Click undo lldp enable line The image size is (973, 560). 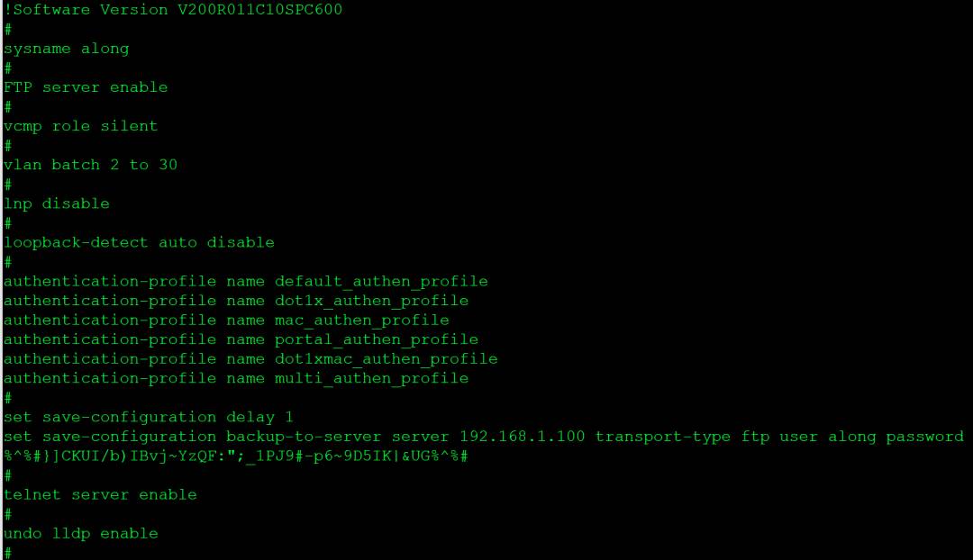[81, 534]
